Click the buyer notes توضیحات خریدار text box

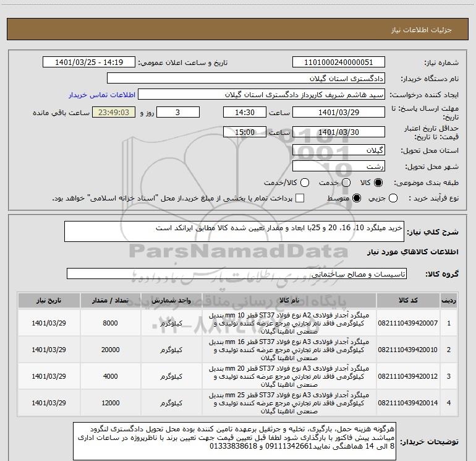(234, 441)
